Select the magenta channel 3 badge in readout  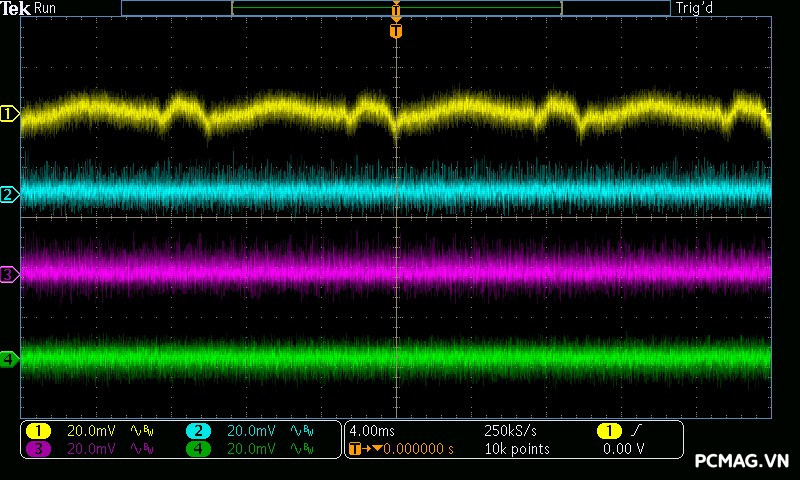click(x=38, y=449)
